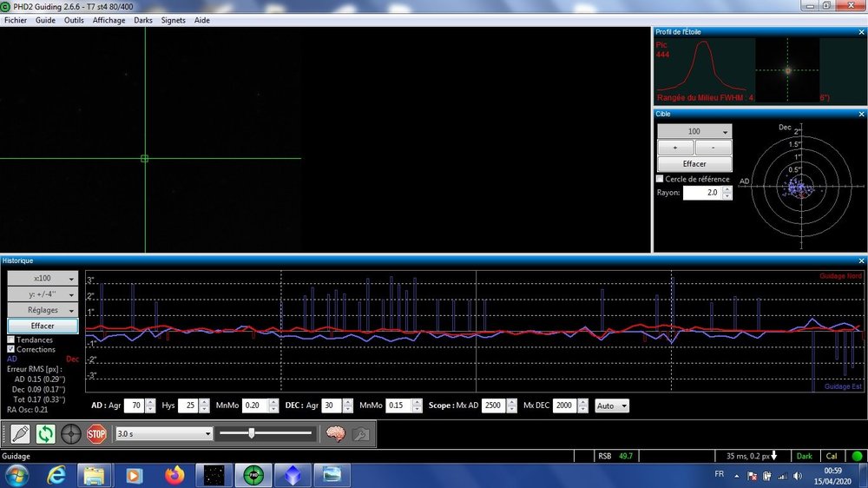The image size is (868, 488).
Task: Open the Réglages dropdown
Action: (43, 310)
